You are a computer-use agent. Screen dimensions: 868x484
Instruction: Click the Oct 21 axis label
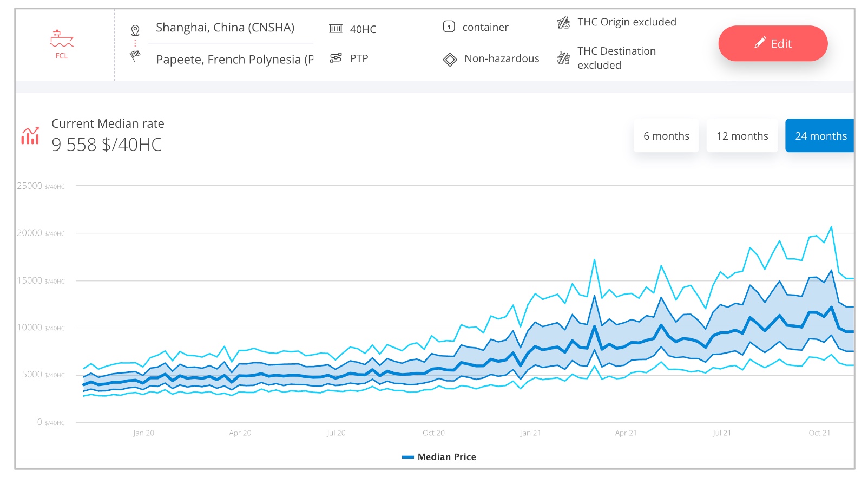[819, 433]
